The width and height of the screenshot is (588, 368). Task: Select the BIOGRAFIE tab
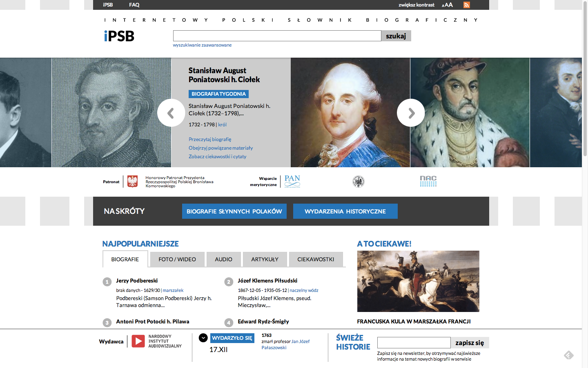click(x=125, y=259)
